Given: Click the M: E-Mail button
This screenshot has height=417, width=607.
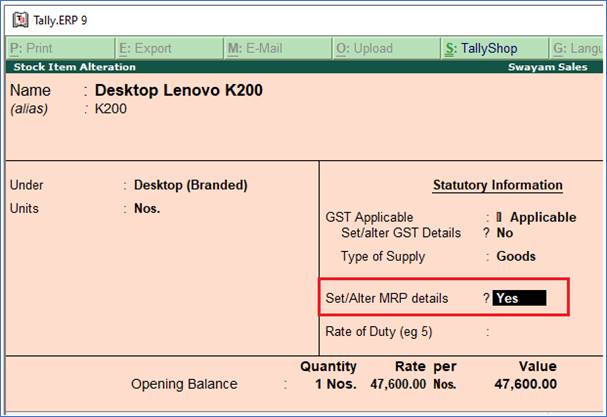Looking at the screenshot, I should click(278, 48).
